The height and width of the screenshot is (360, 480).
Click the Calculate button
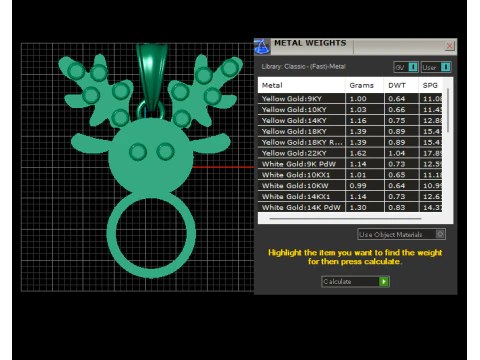coord(355,282)
